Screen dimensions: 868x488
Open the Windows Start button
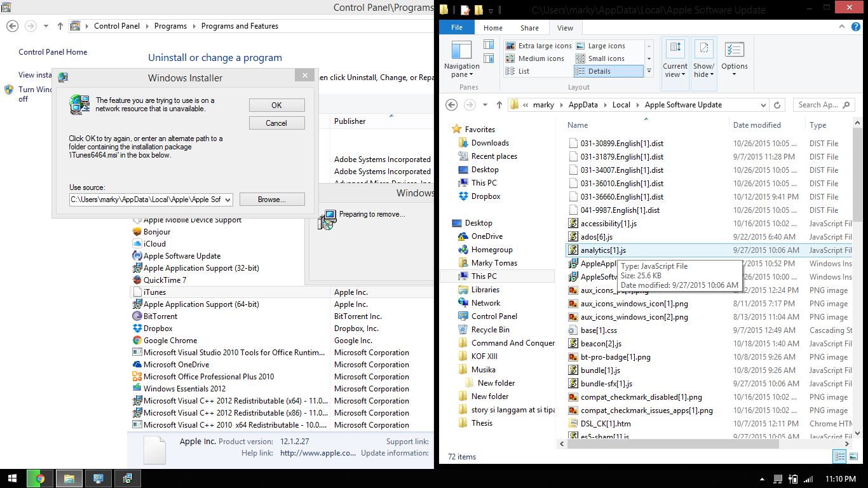pos(13,478)
